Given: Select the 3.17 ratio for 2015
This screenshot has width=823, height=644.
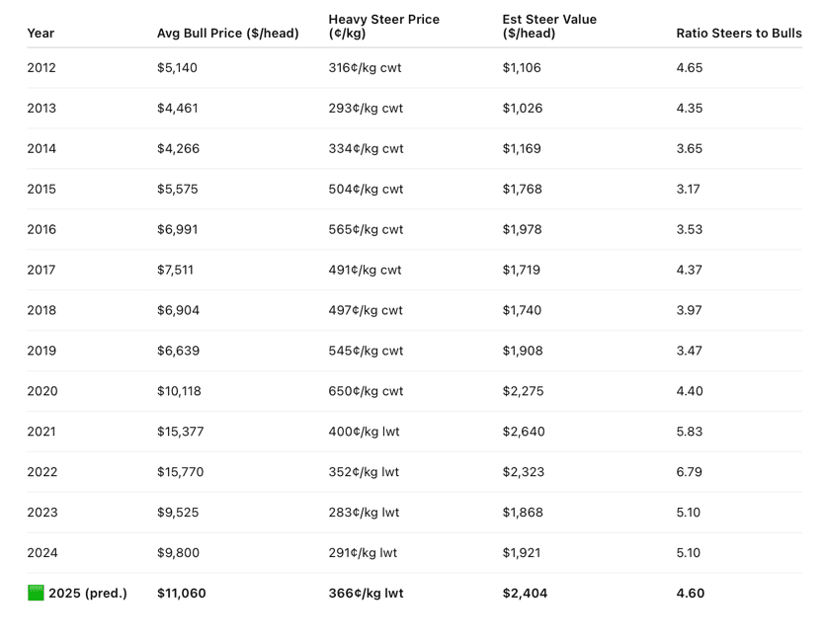Looking at the screenshot, I should (x=688, y=189).
